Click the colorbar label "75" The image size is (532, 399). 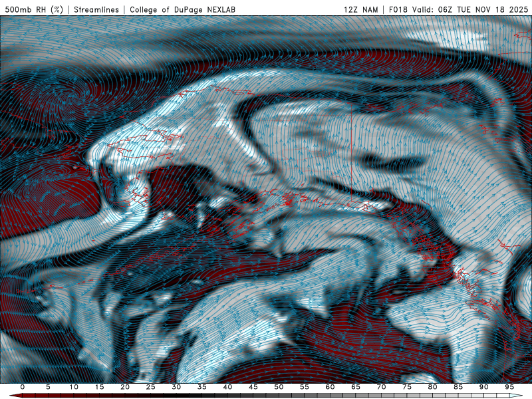[407, 387]
